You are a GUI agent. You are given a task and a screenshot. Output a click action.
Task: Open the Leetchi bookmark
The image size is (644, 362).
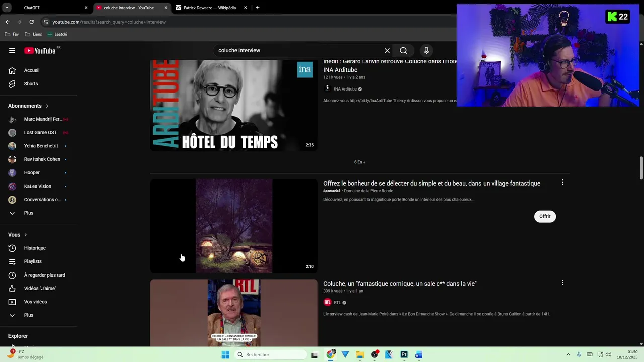(57, 34)
